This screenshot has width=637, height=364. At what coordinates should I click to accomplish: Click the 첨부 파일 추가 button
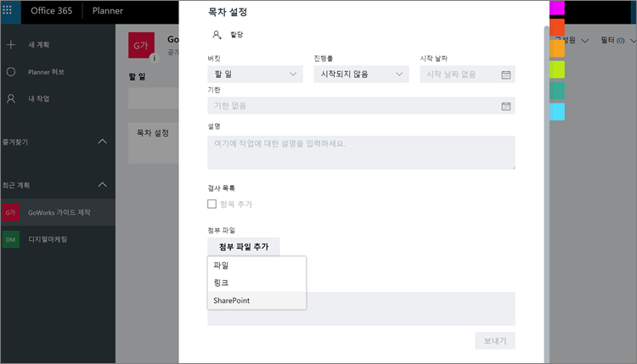243,247
